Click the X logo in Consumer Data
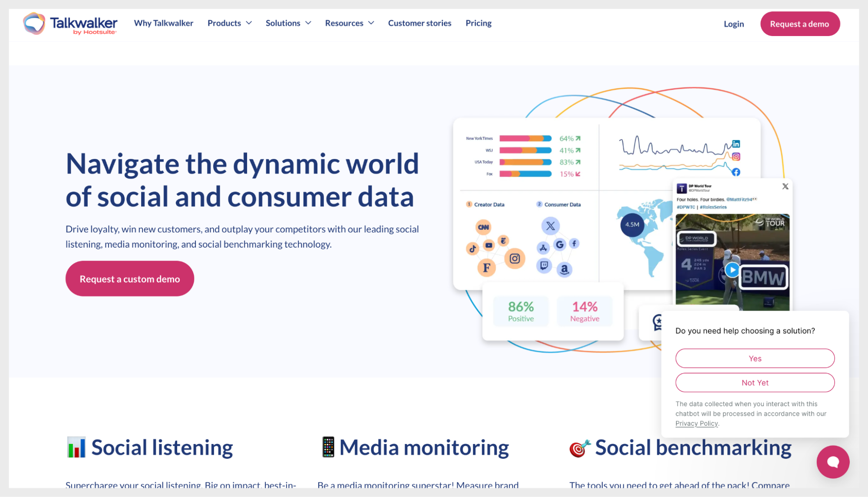 pos(550,226)
